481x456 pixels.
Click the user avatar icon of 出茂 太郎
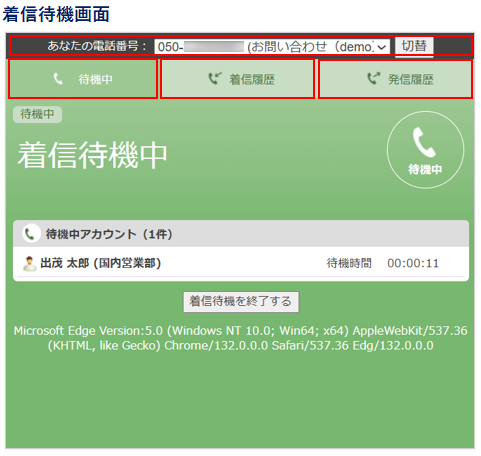coord(29,263)
